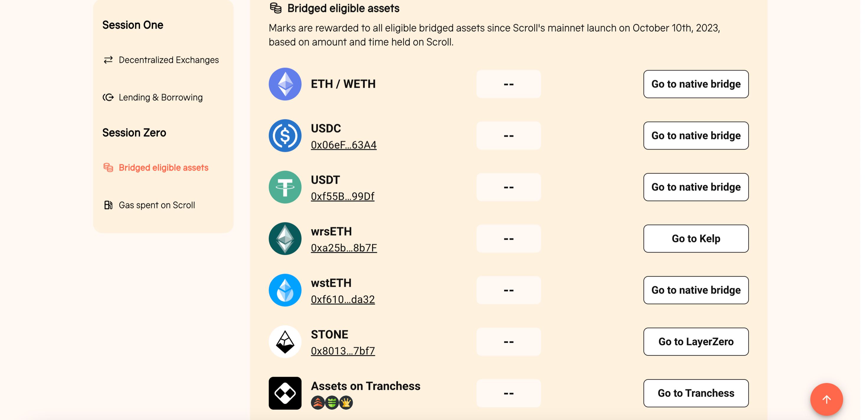
Task: Click the STONE token icon
Action: point(285,342)
